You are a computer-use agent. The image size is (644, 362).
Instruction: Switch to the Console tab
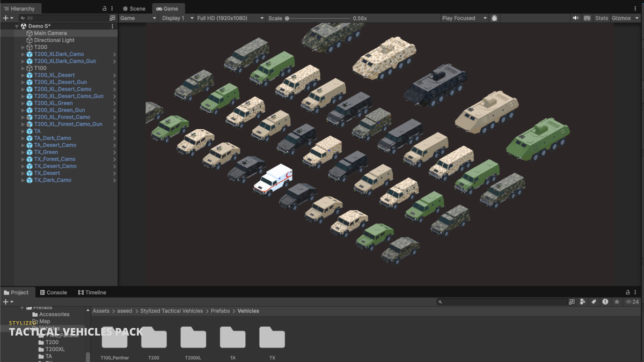coord(53,292)
